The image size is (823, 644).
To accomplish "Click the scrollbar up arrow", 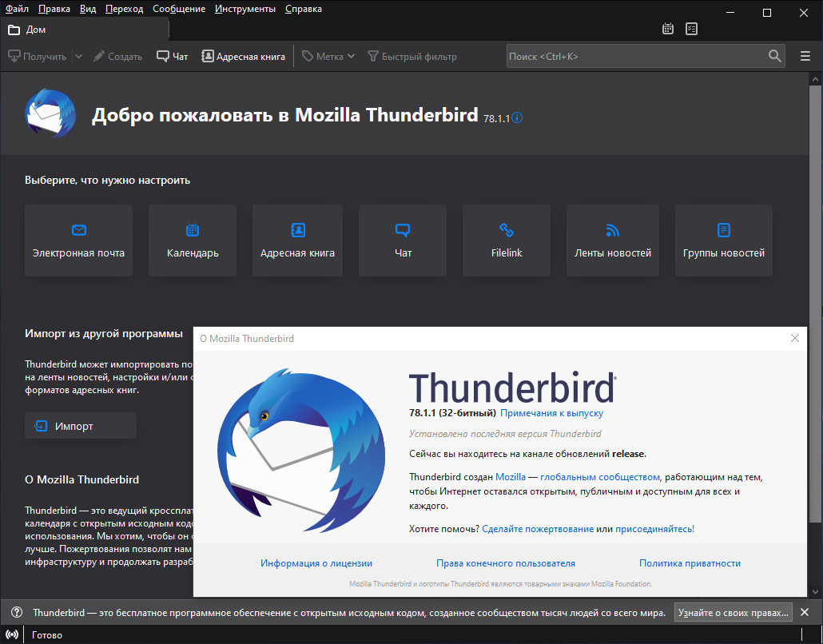I will coord(815,79).
